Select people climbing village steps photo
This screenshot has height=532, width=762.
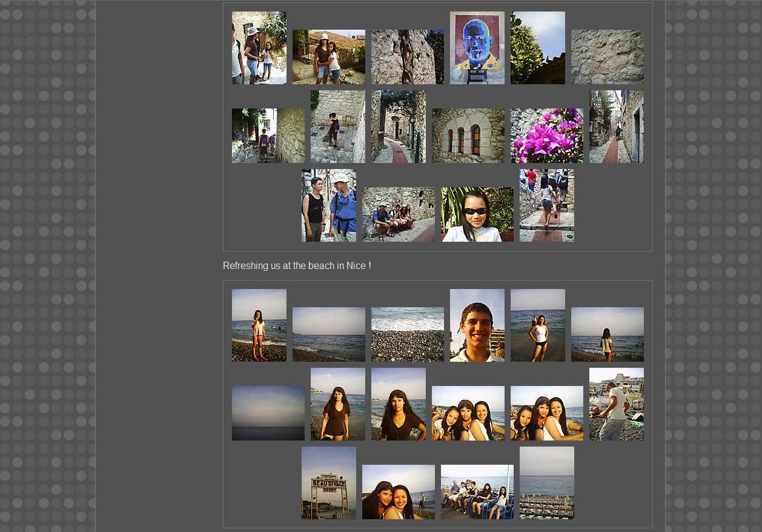pos(546,205)
